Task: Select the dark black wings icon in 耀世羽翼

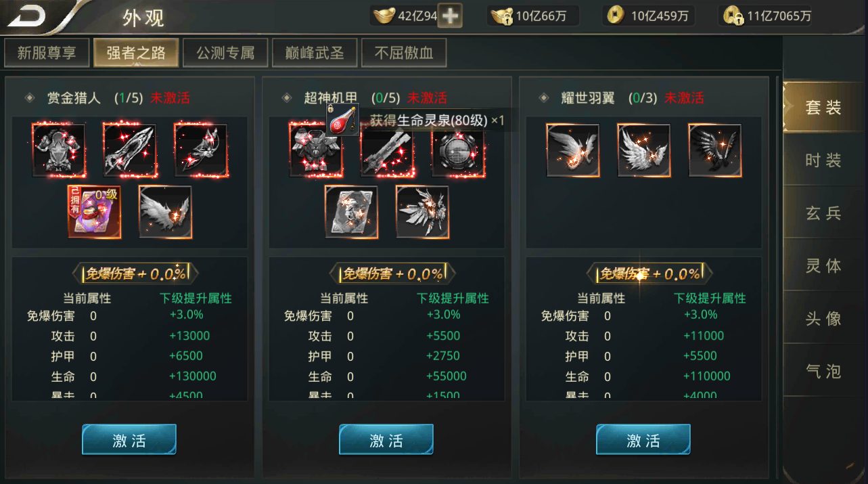Action: click(715, 150)
